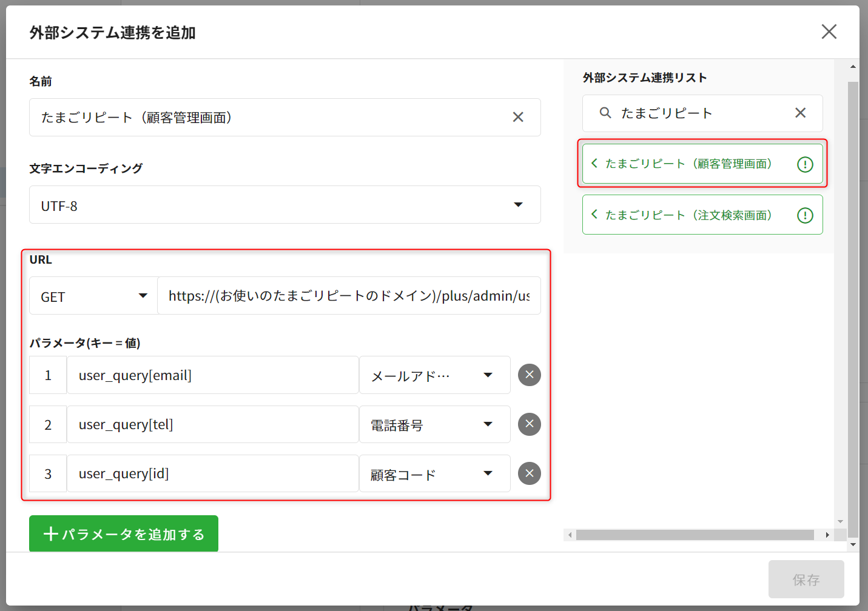Select たまごリピート（注文検索画面） from list
Screen dimensions: 868x611
688,215
